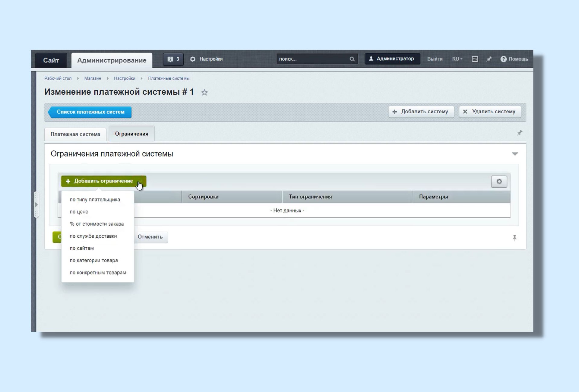Click the favorites star beside page title
This screenshot has width=579, height=392.
[x=204, y=93]
